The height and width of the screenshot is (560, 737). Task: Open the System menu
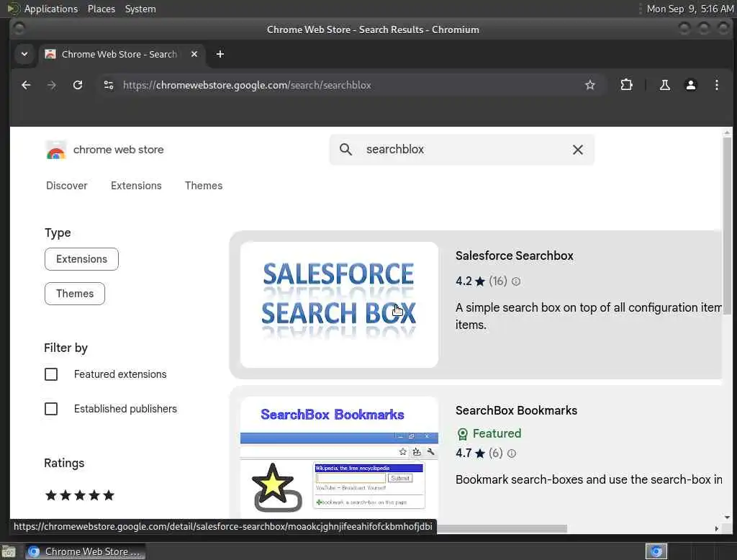click(140, 9)
